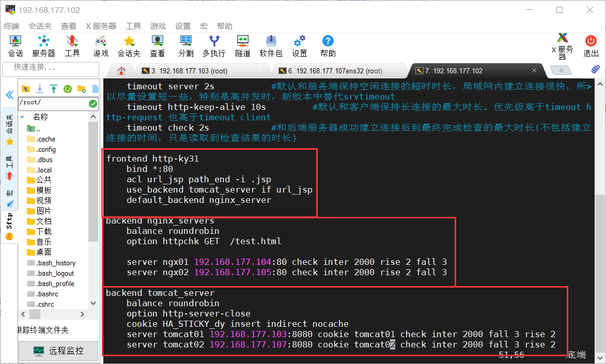The image size is (606, 364).
Task: Click the 查看 view toolbar icon
Action: point(157,46)
